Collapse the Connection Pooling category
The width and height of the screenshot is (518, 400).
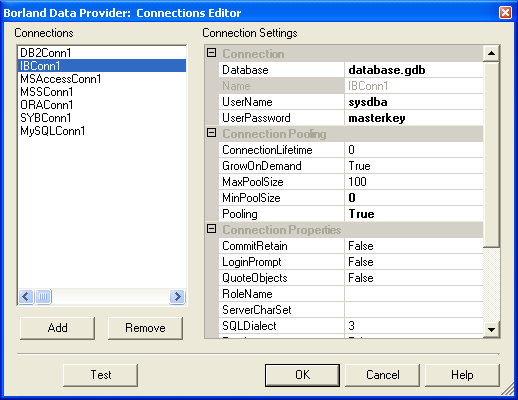point(212,133)
